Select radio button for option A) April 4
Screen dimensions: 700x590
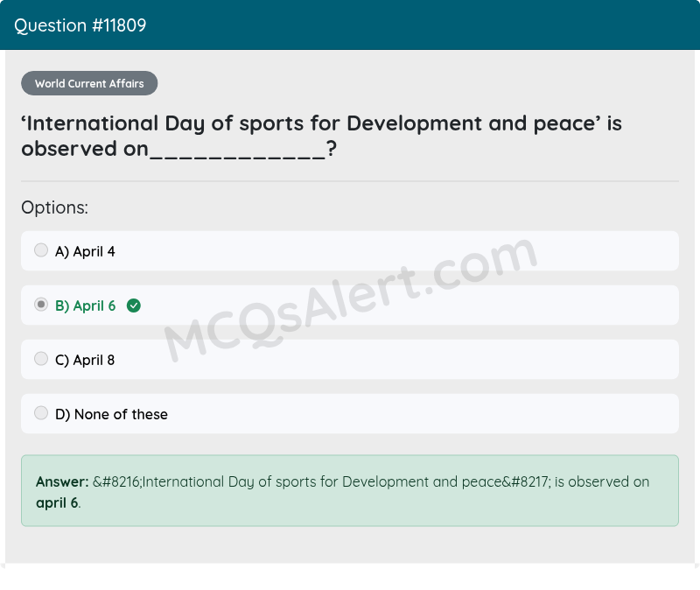pos(41,249)
